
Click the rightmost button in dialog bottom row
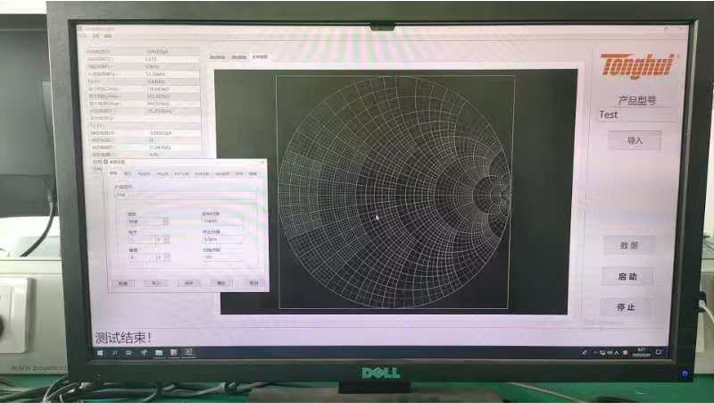point(254,283)
